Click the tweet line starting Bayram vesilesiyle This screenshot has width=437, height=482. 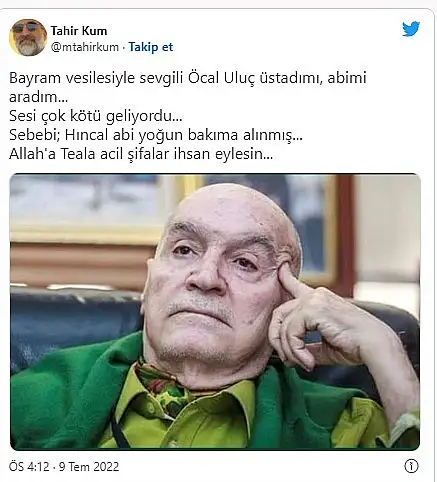click(x=188, y=78)
